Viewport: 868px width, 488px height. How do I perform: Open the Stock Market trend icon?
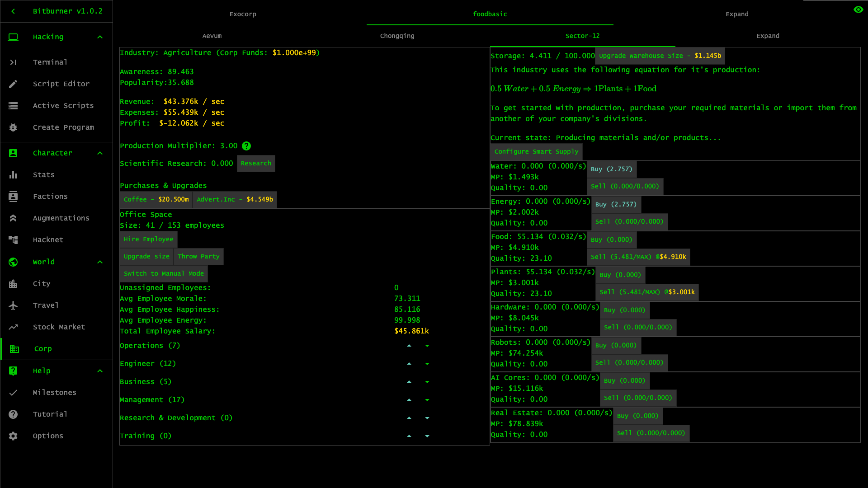(x=13, y=327)
